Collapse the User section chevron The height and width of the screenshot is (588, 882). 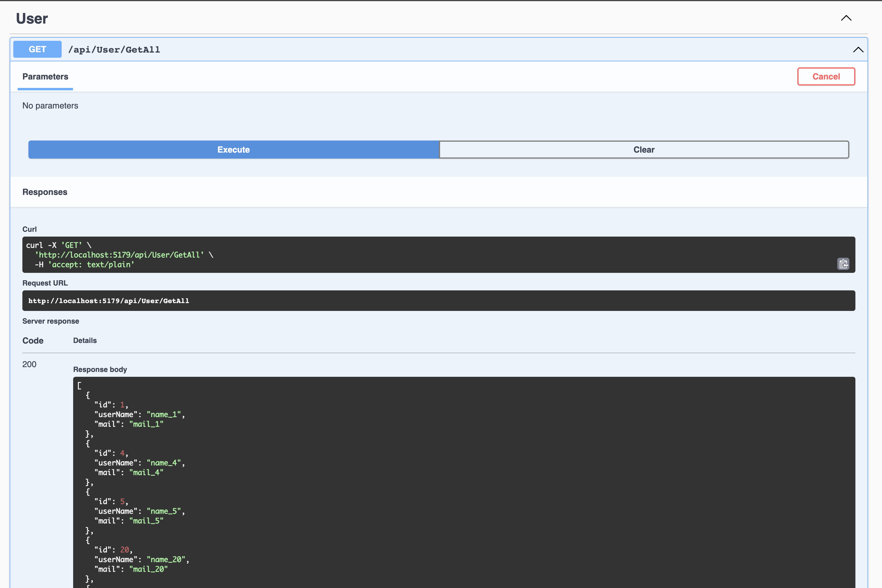tap(846, 18)
